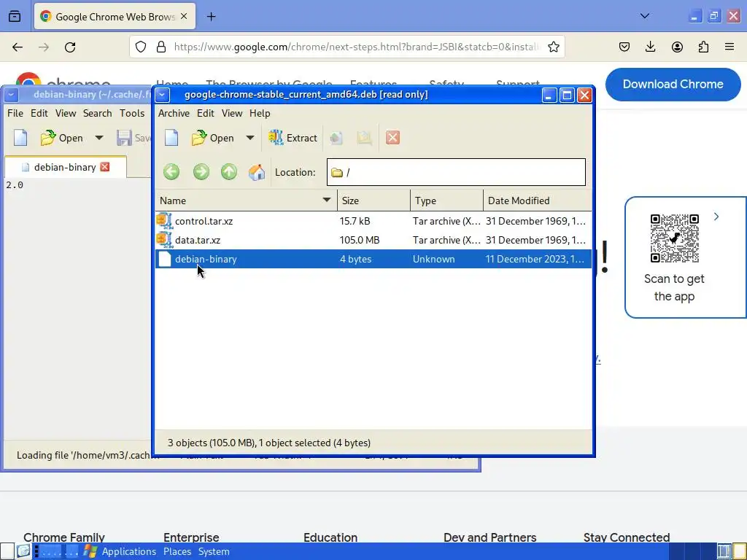This screenshot has width=747, height=560.
Task: Expand the list all tabs chevron
Action: coord(645,16)
